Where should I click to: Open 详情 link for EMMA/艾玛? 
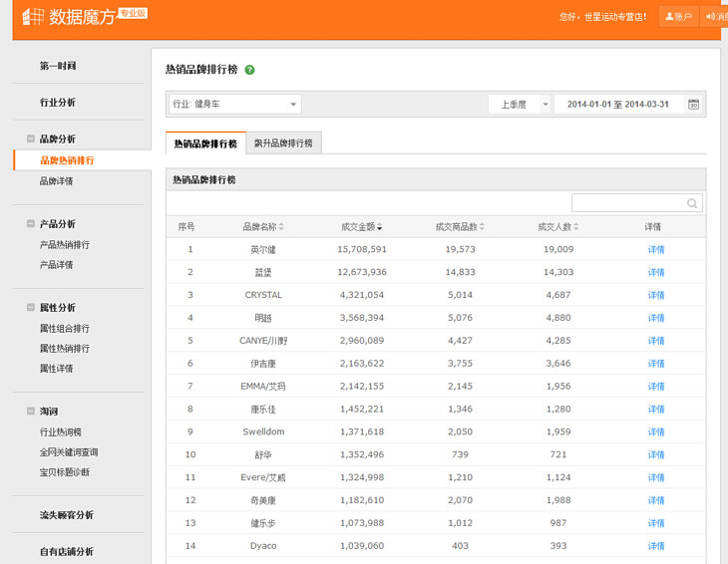656,386
